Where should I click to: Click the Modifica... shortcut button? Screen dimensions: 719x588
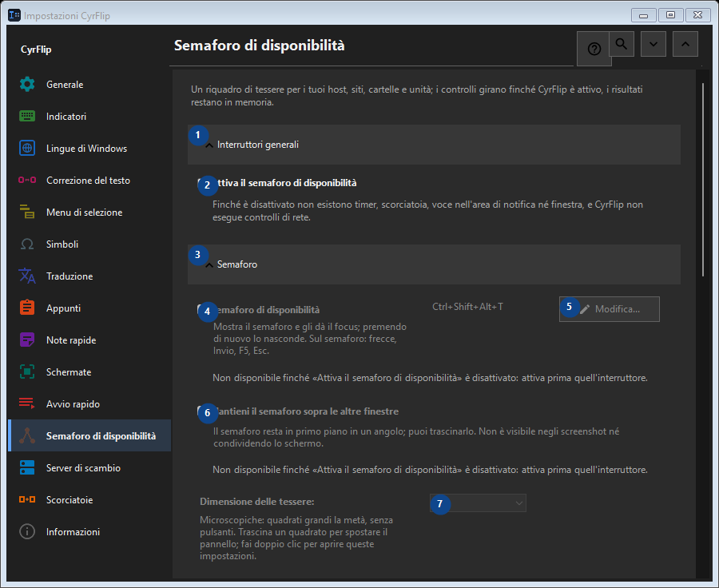point(610,309)
